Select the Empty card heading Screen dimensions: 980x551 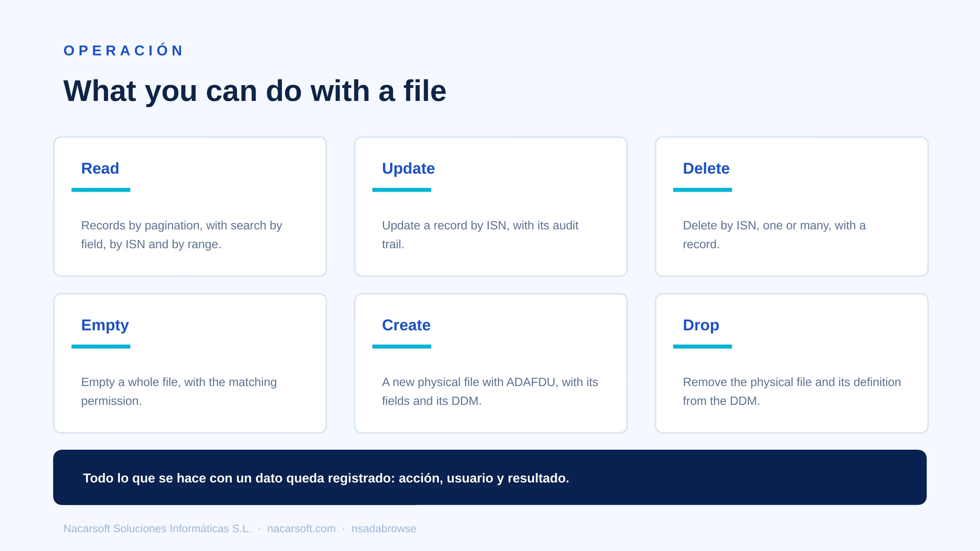coord(105,325)
